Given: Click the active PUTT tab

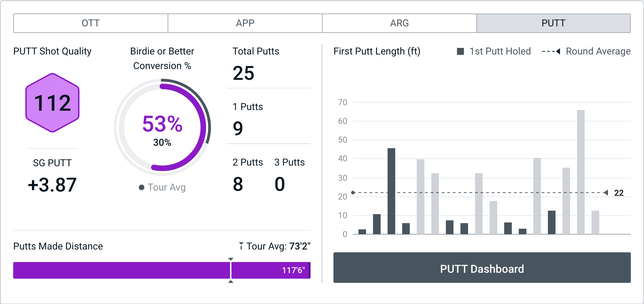Looking at the screenshot, I should click(553, 23).
